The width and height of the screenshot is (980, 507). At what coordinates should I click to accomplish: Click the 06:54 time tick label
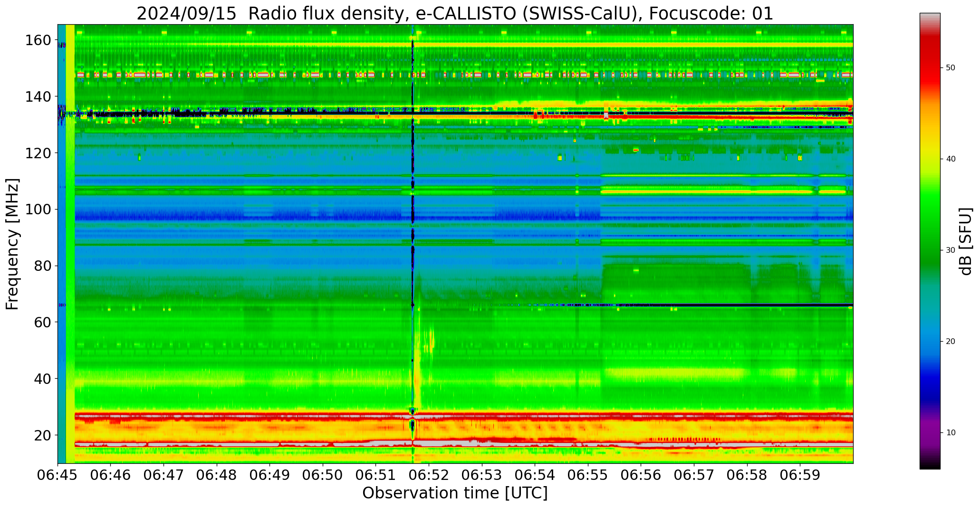(x=535, y=476)
